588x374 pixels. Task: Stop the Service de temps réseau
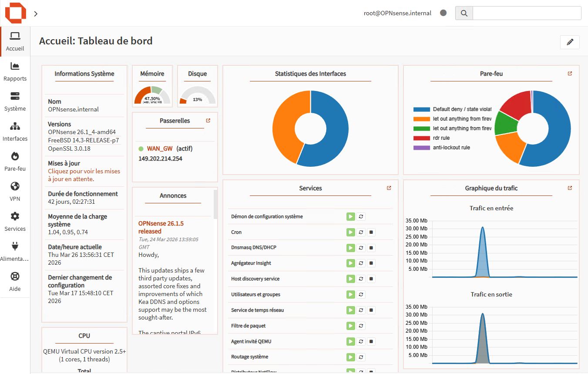(371, 310)
